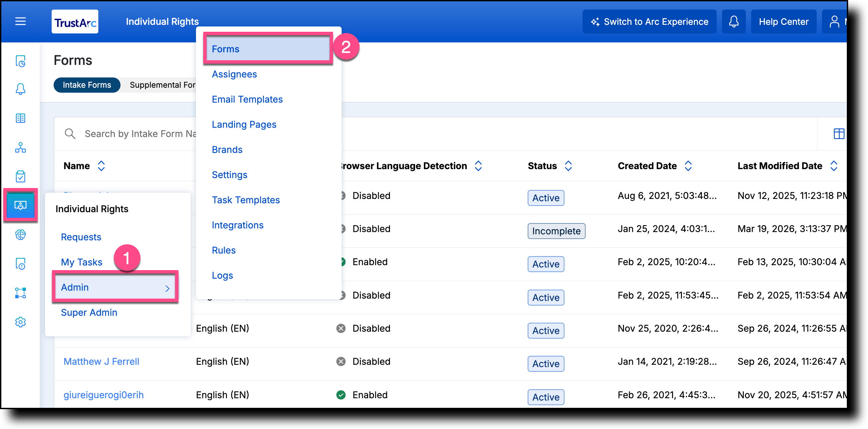Click the search magnifier icon
Image resolution: width=868 pixels, height=429 pixels.
(x=70, y=134)
